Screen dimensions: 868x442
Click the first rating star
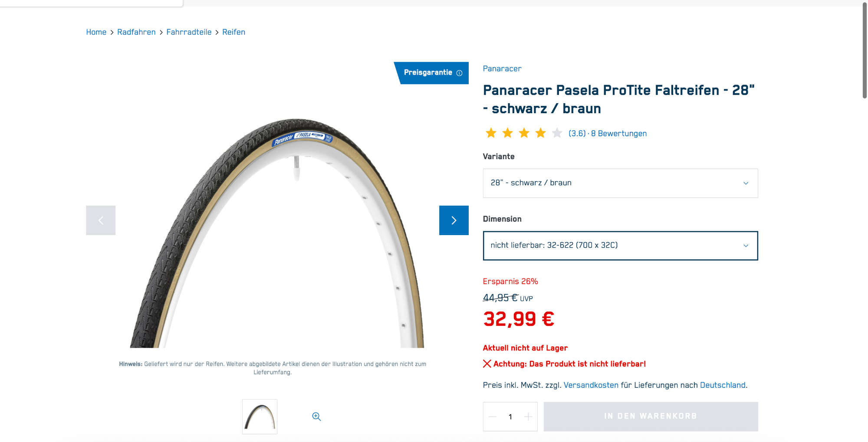pyautogui.click(x=491, y=133)
